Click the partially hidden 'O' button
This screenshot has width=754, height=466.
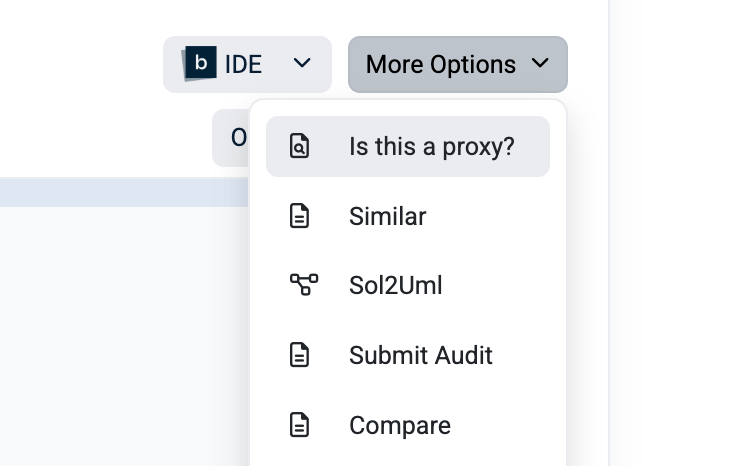tap(232, 138)
